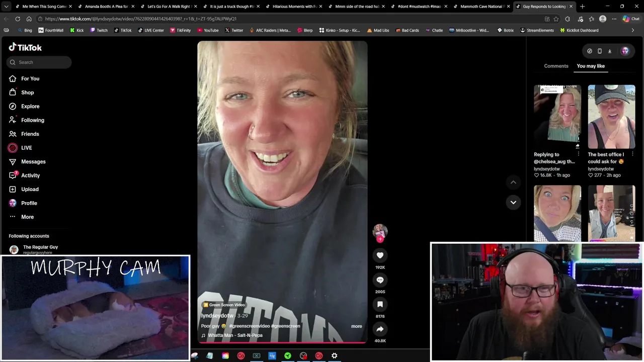Like the video using the heart icon

pos(380,255)
